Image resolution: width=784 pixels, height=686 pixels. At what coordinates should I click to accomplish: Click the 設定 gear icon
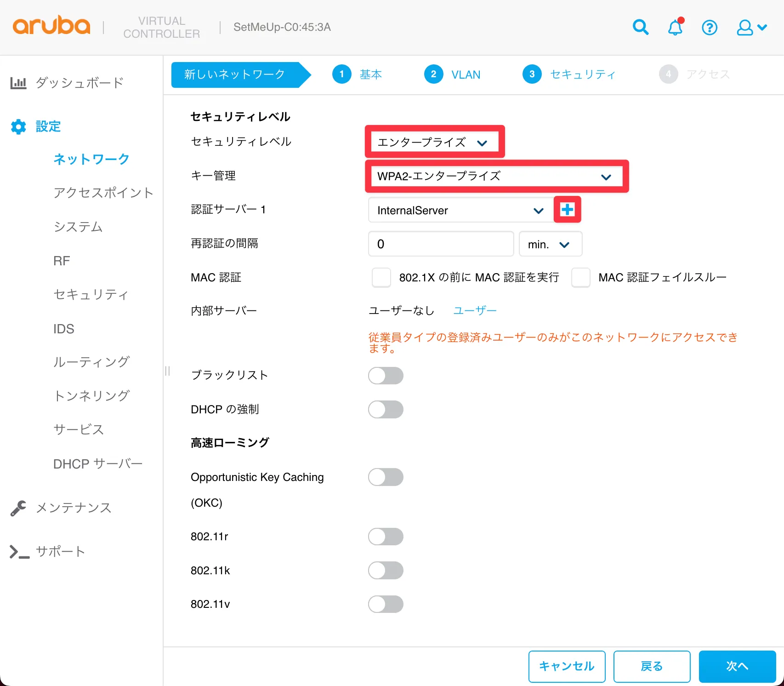[18, 126]
